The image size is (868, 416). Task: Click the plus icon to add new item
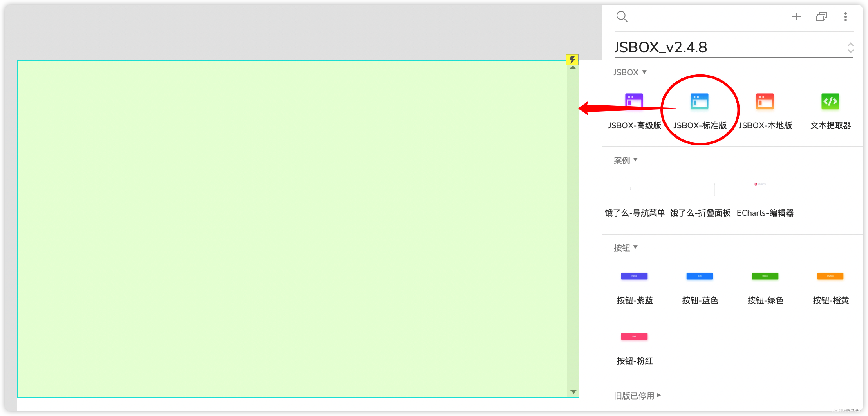[796, 17]
